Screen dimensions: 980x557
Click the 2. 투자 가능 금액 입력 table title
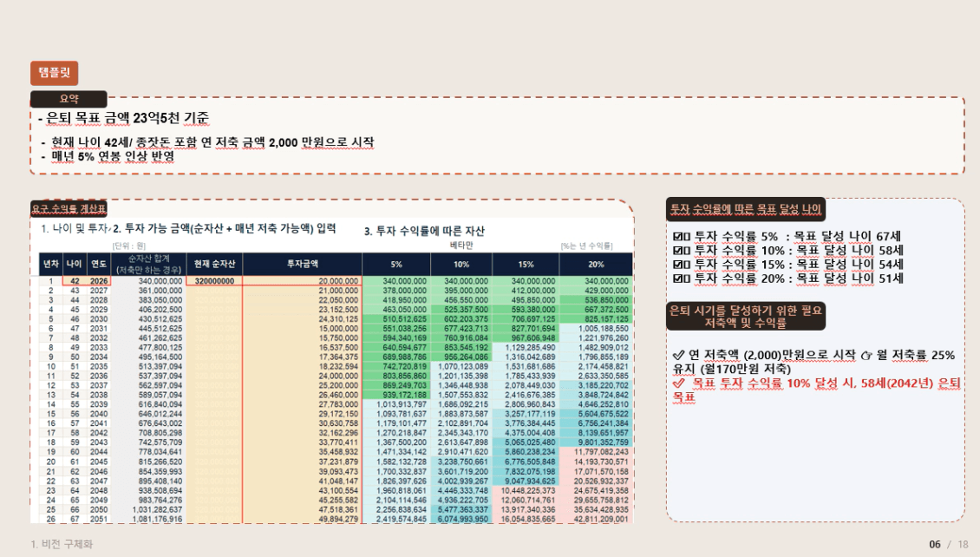coord(225,229)
